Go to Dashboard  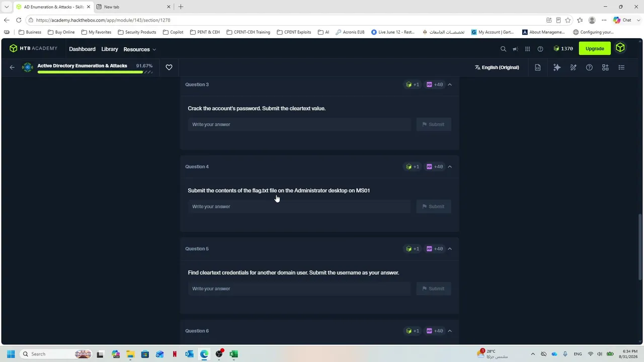point(82,49)
